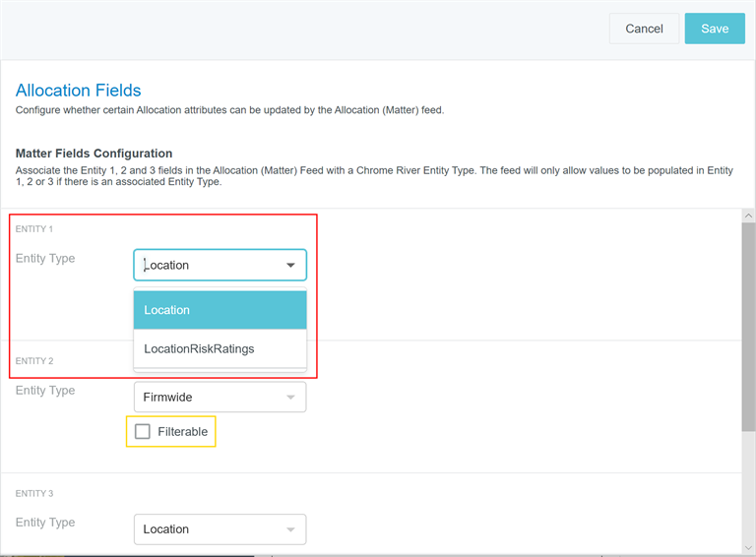Image resolution: width=756 pixels, height=557 pixels.
Task: Click the Entity Type label under Entity 1
Action: click(x=45, y=259)
